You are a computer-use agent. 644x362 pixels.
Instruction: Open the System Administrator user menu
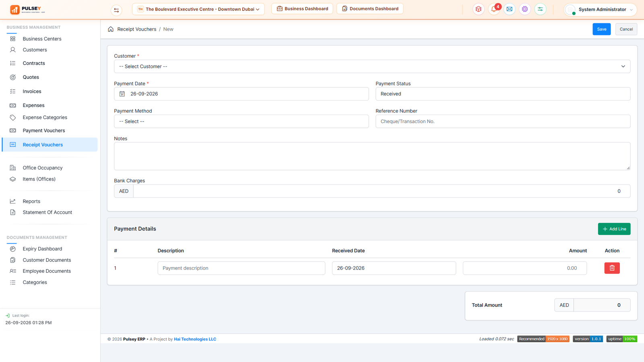[x=600, y=9]
